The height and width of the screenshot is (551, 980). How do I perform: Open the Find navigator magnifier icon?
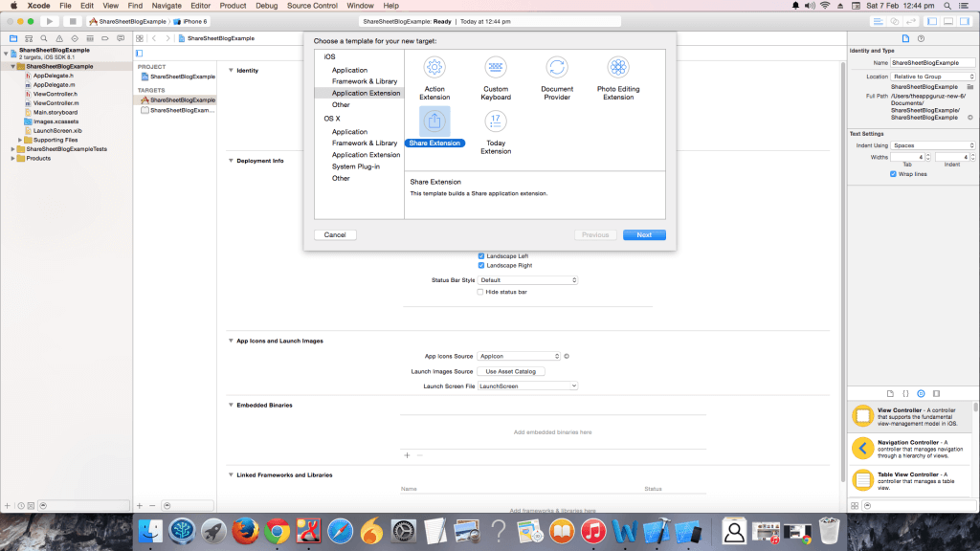click(44, 38)
